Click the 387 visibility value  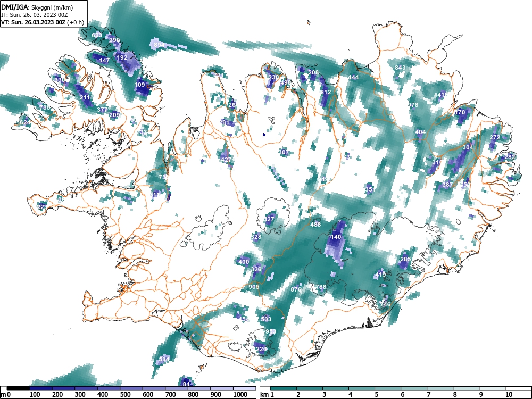tap(447, 185)
